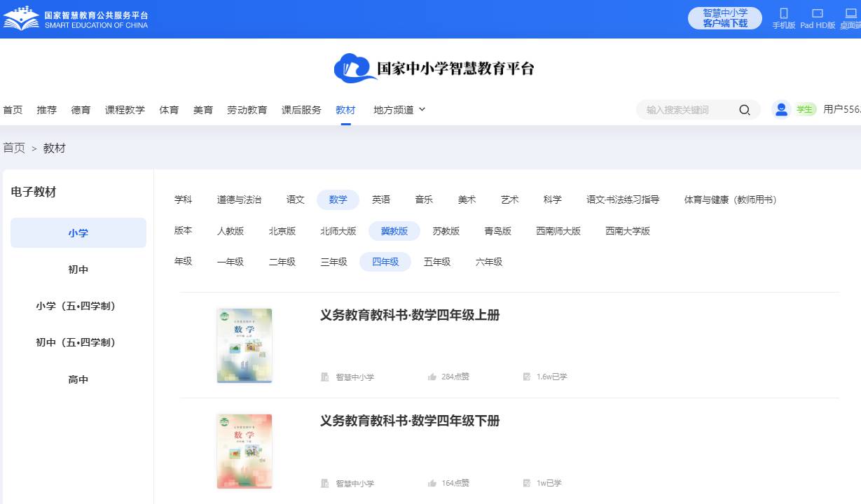
Task: Choose subject 语文·书法练习指导
Action: [623, 199]
